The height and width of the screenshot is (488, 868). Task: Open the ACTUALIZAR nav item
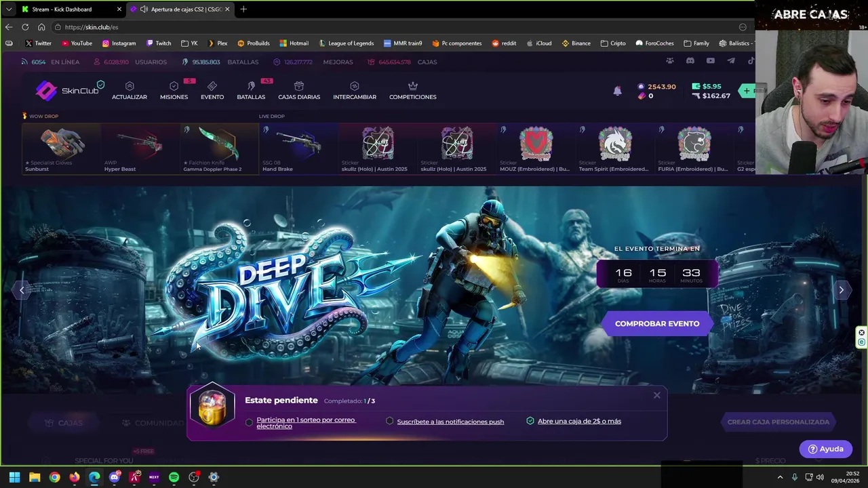pos(130,91)
